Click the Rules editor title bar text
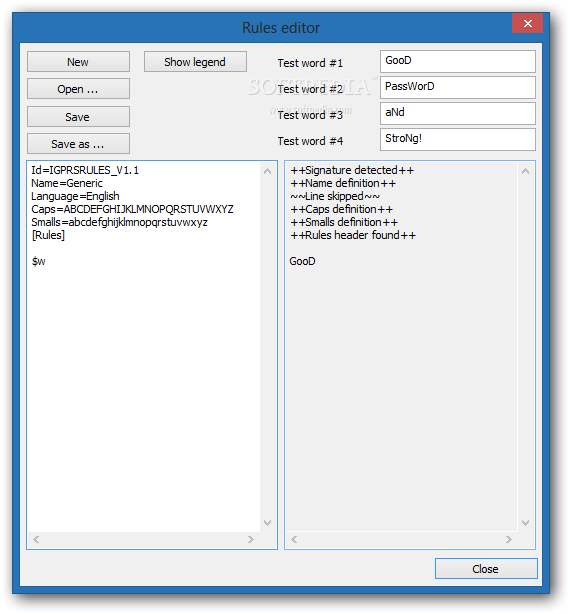The width and height of the screenshot is (570, 614). (281, 28)
